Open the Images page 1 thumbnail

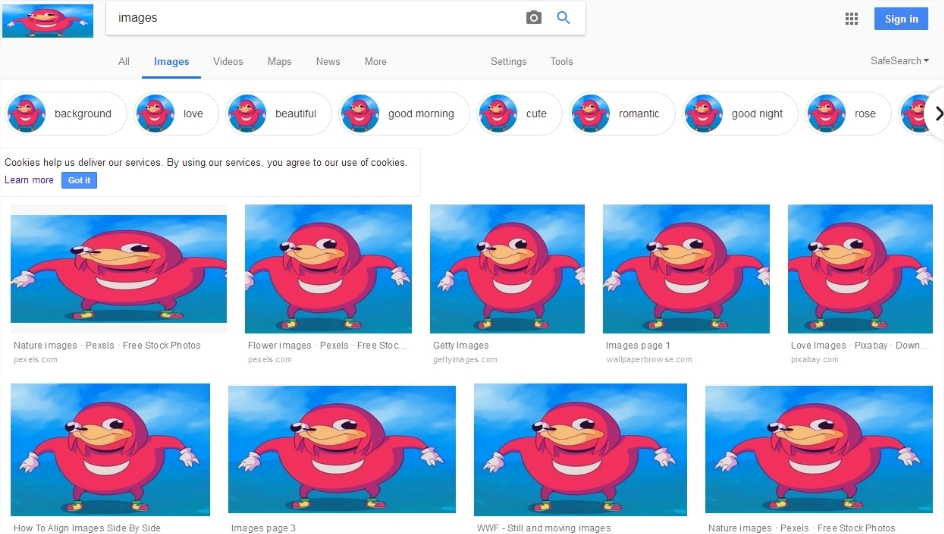pos(686,269)
